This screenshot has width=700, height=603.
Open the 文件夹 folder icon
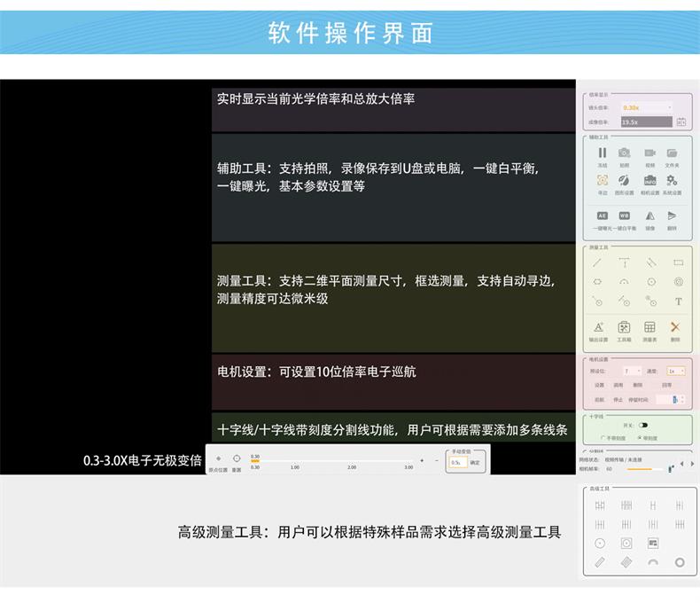[x=673, y=154]
